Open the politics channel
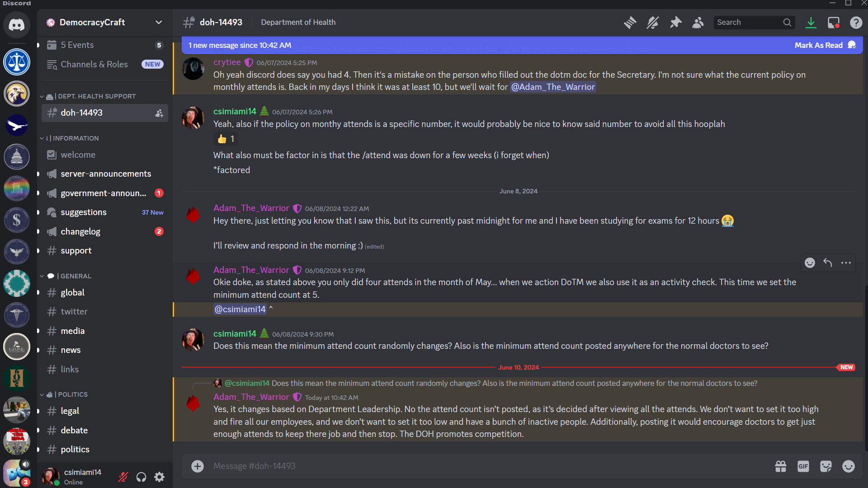This screenshot has height=488, width=868. coord(105,449)
